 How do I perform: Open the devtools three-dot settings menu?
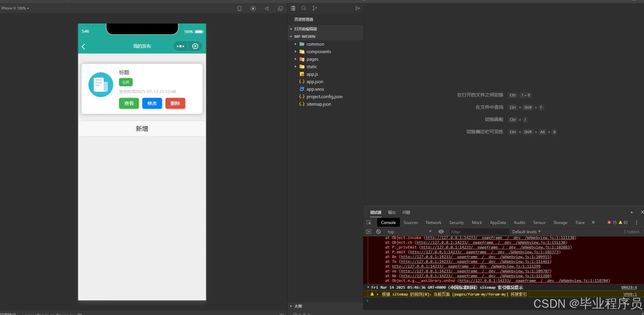coord(636,222)
